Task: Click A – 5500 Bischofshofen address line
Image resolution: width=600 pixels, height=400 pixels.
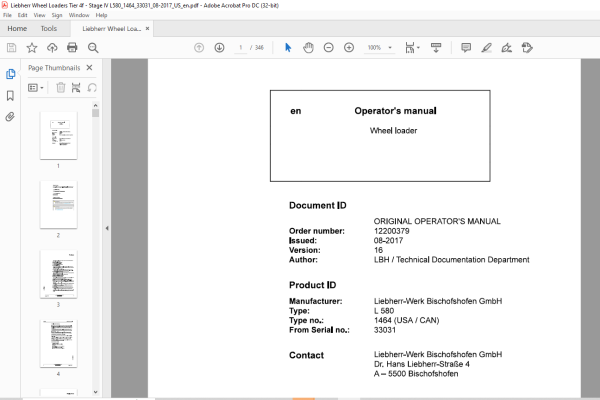Action: (416, 374)
